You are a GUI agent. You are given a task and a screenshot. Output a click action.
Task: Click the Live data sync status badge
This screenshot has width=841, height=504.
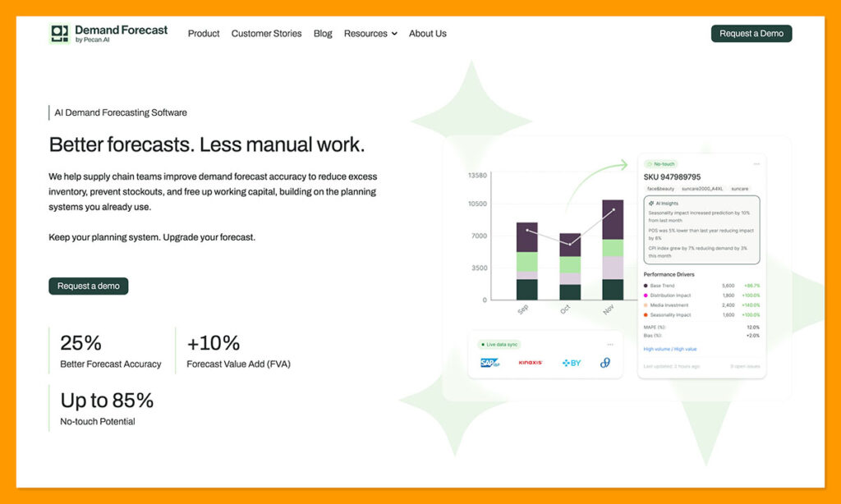tap(499, 345)
